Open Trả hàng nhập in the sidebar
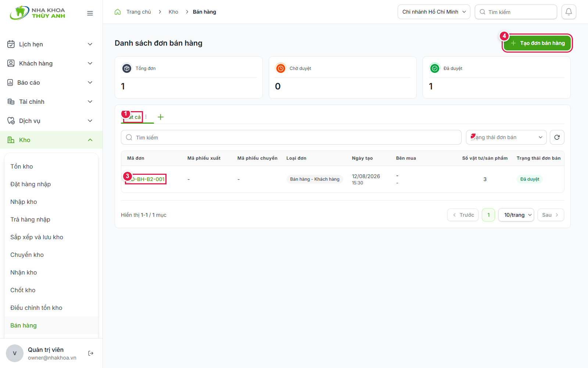 tap(30, 219)
